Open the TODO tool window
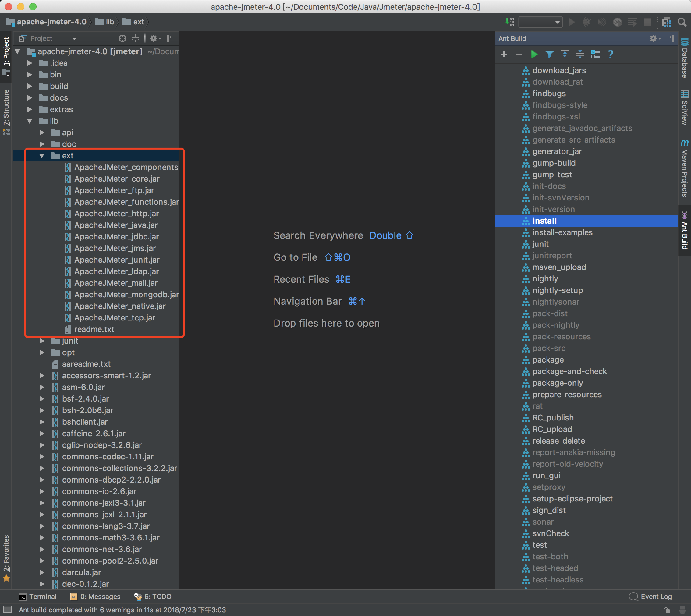The image size is (691, 616). tap(153, 597)
